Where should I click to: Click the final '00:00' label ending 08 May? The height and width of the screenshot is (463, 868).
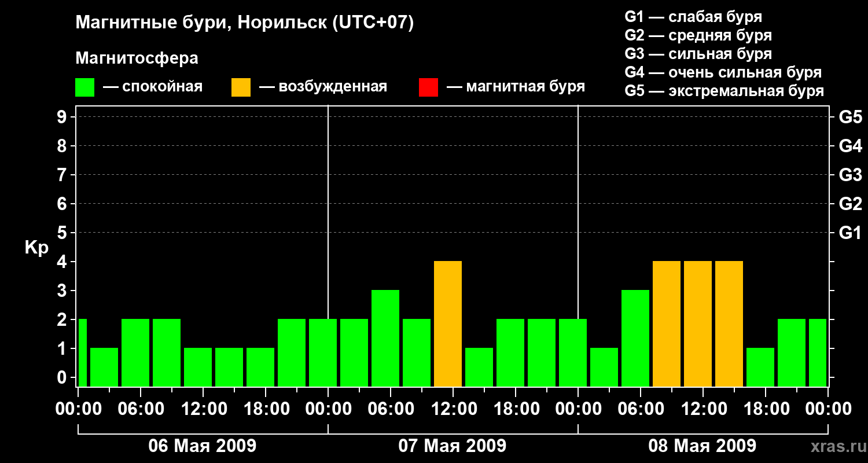(828, 409)
